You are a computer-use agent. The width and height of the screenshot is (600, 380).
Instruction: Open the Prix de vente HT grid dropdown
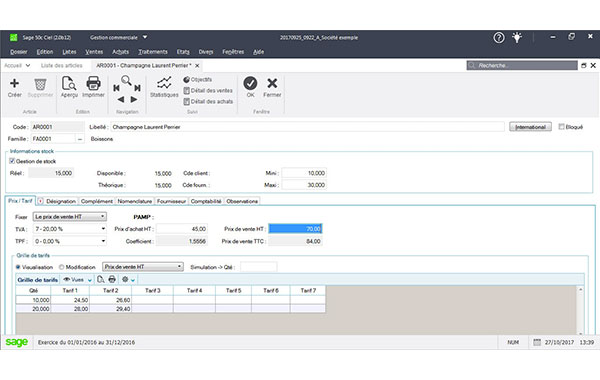pyautogui.click(x=143, y=267)
